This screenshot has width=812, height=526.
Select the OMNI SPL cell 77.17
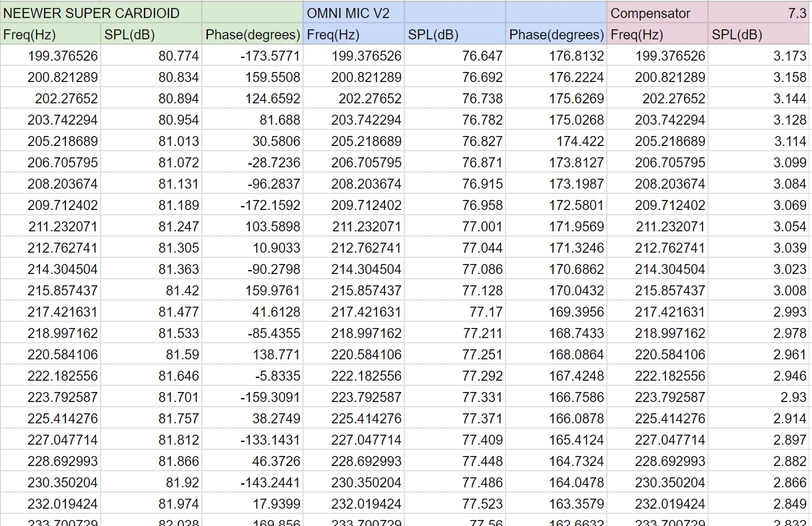click(454, 312)
